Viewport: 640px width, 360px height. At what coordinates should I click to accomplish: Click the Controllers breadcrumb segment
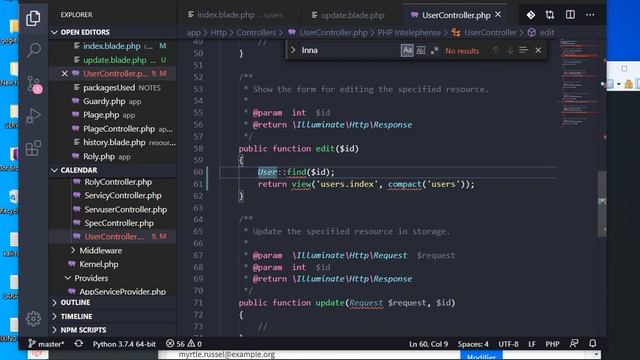256,32
